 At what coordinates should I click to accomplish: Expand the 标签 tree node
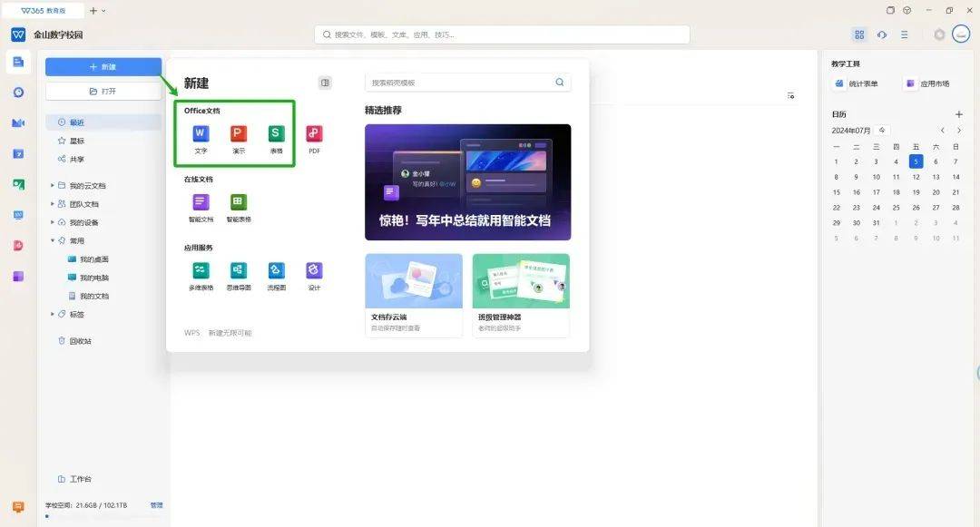click(53, 314)
